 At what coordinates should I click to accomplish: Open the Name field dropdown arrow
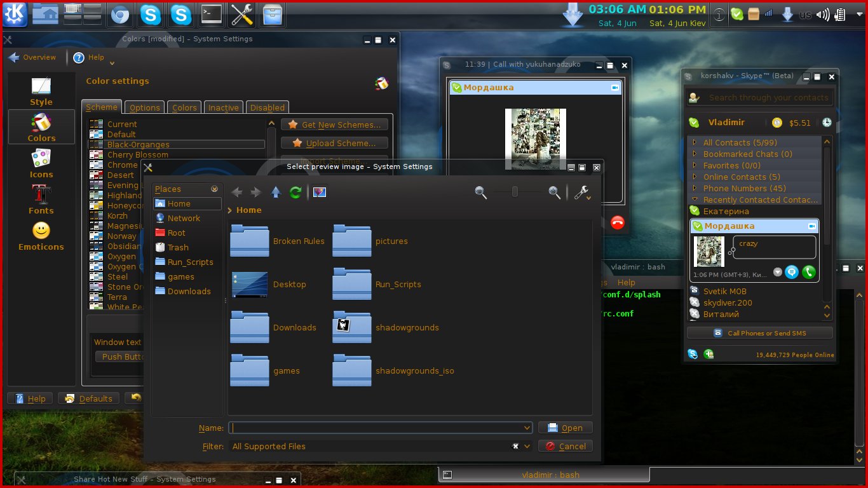tap(527, 428)
